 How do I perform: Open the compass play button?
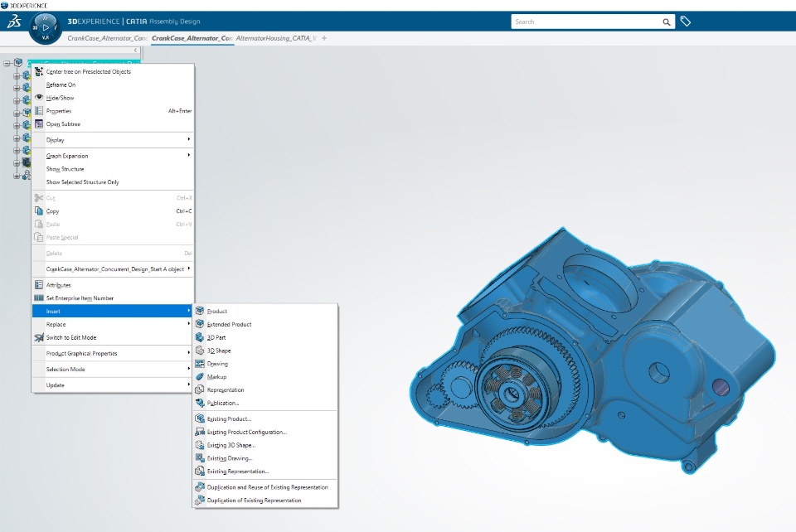pos(46,28)
